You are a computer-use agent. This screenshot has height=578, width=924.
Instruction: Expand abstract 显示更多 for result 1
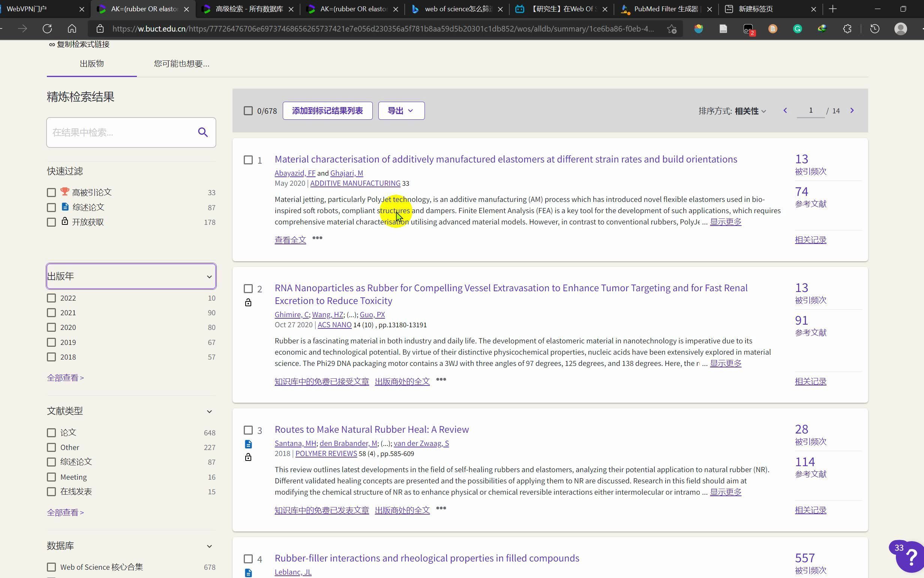[x=726, y=222]
